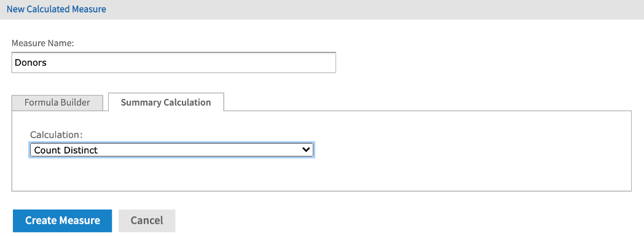This screenshot has height=236, width=644.
Task: Expand the calculation type combo box
Action: [171, 150]
